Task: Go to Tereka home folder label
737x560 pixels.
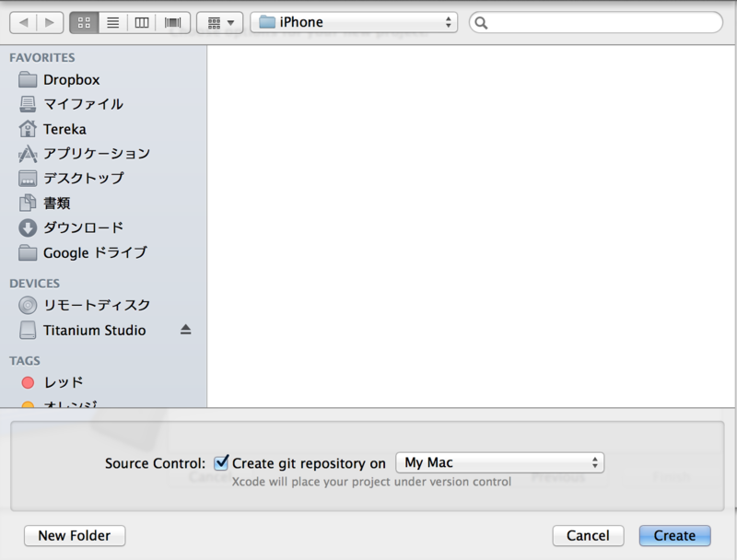Action: click(x=64, y=129)
